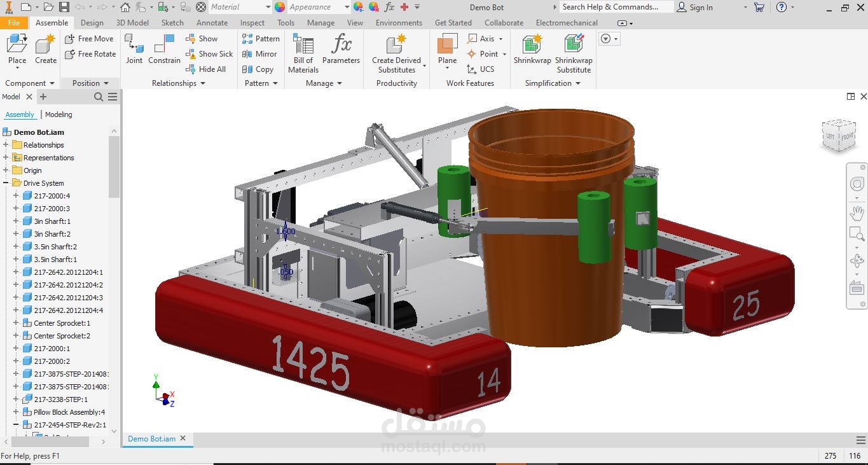Click the Create component icon
Viewport: 868px width, 465px height.
pos(46,49)
